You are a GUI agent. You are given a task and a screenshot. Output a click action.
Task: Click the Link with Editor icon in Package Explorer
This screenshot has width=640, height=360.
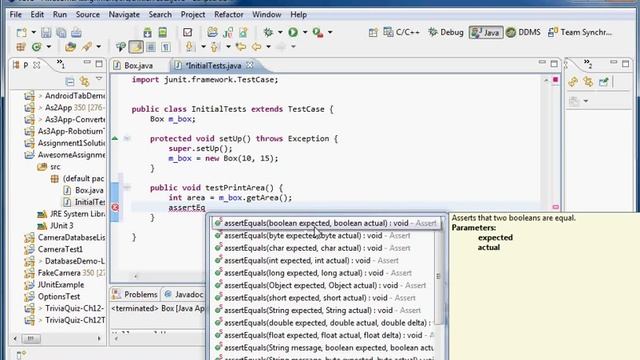click(84, 81)
